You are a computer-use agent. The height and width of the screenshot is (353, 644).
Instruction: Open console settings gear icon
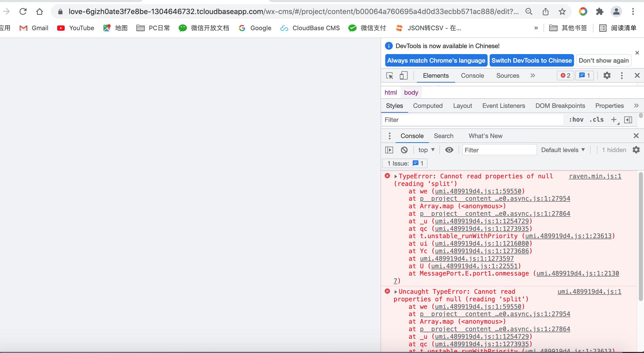coord(636,150)
